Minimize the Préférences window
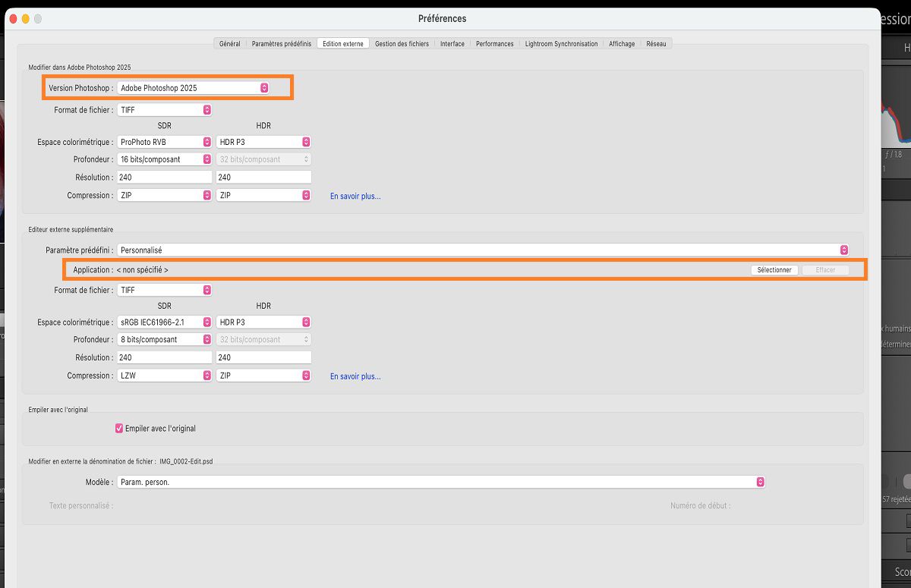Image resolution: width=911 pixels, height=588 pixels. 25,18
